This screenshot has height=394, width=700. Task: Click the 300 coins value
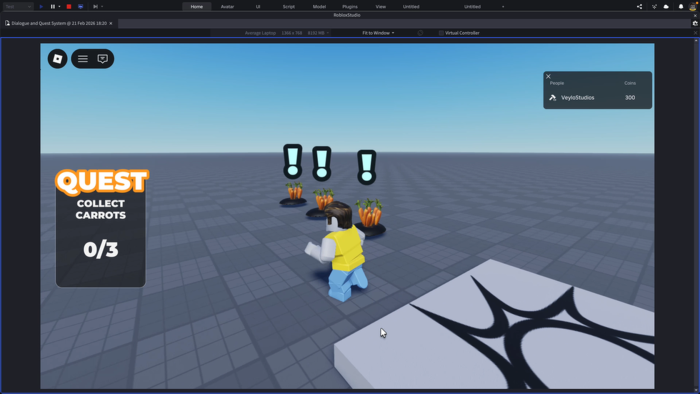[630, 98]
